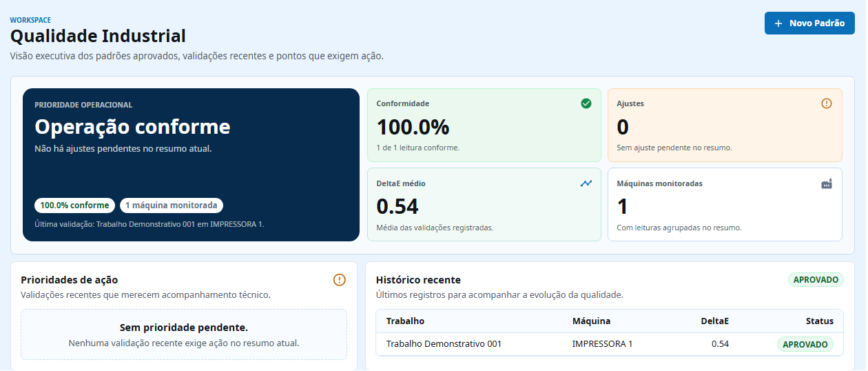Click the Qualidade Industrial page title
The height and width of the screenshot is (371, 868).
pos(98,36)
